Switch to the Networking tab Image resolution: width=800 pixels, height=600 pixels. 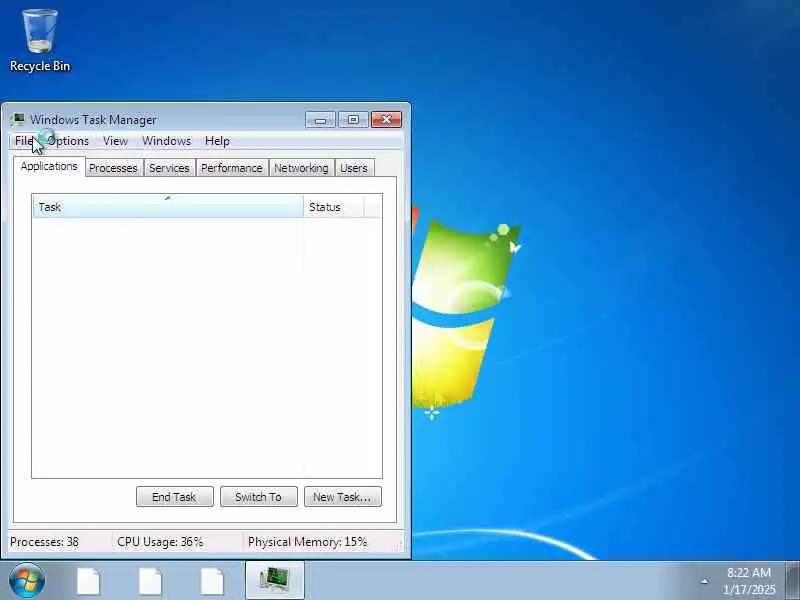[x=301, y=168]
